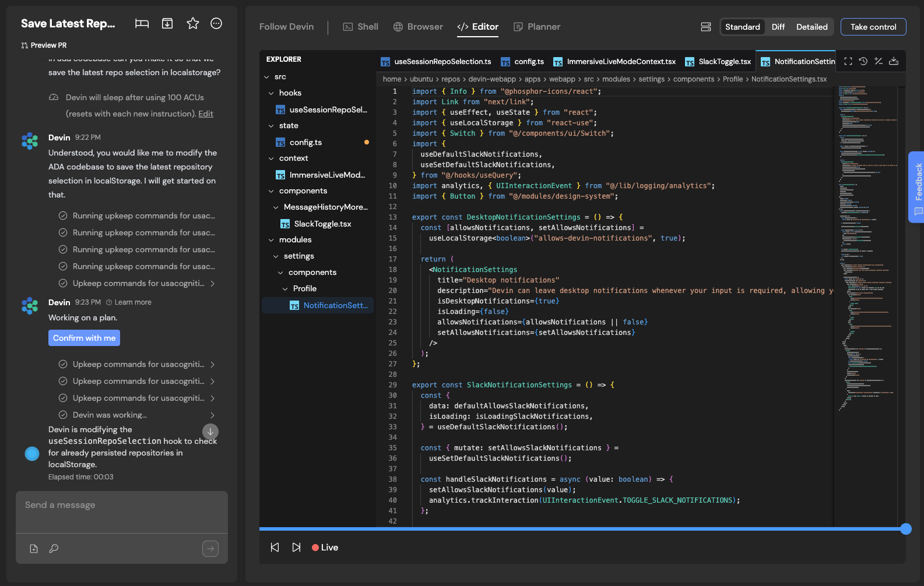
Task: Click the archive download icon beside session title
Action: click(167, 23)
